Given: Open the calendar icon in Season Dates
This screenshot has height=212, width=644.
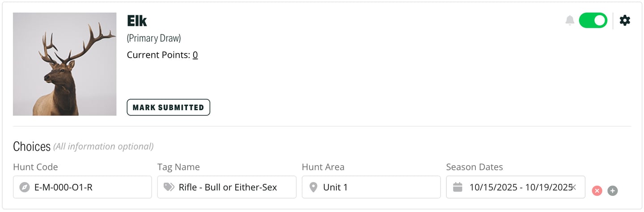Looking at the screenshot, I should 458,187.
